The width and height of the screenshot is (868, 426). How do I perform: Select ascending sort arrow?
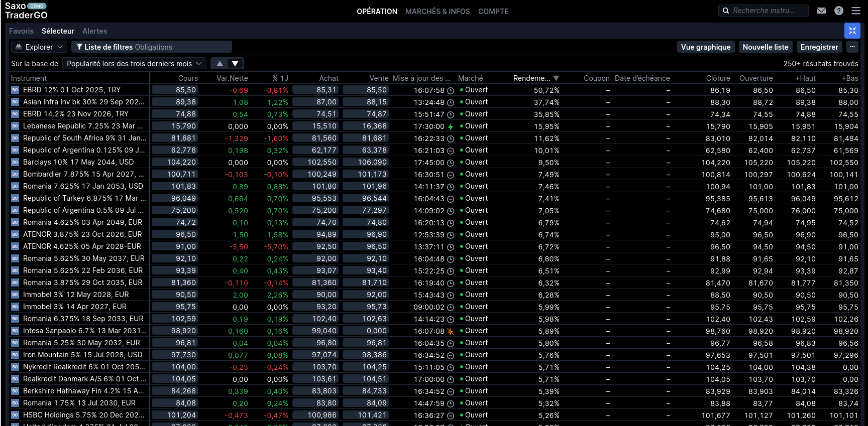pos(220,63)
